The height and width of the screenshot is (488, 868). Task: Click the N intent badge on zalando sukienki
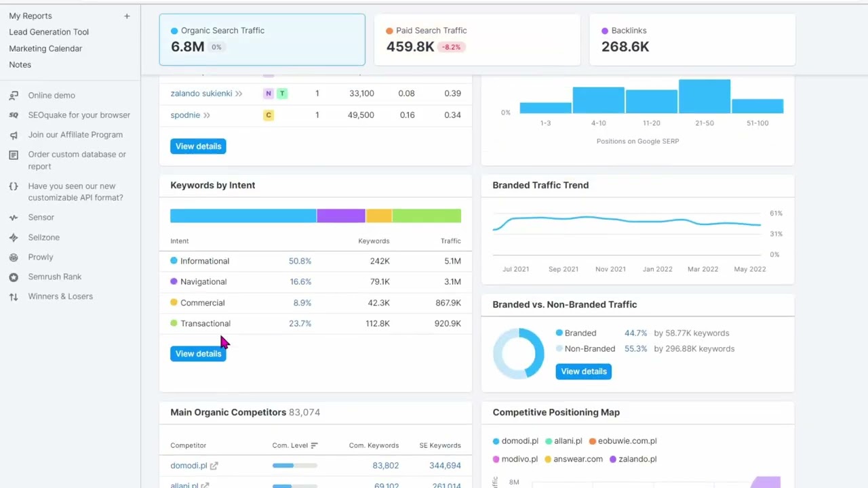[269, 94]
